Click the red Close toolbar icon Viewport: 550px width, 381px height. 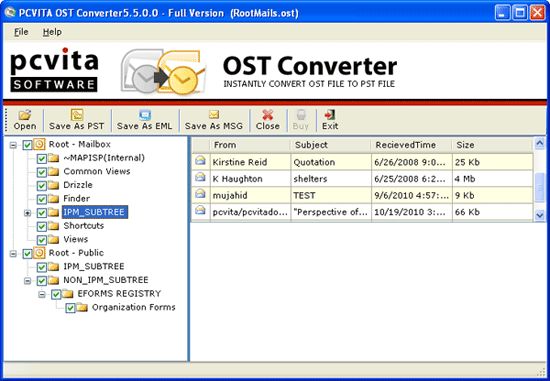coord(268,115)
